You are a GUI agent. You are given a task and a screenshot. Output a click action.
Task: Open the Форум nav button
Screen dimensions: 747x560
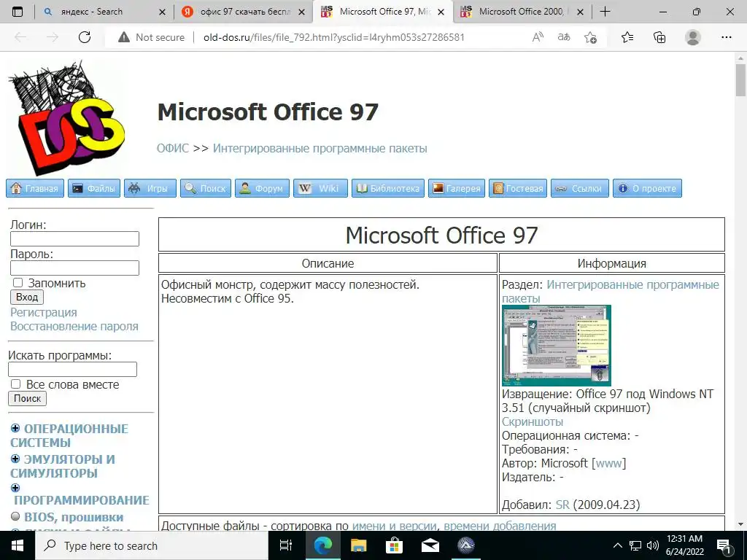pos(262,188)
